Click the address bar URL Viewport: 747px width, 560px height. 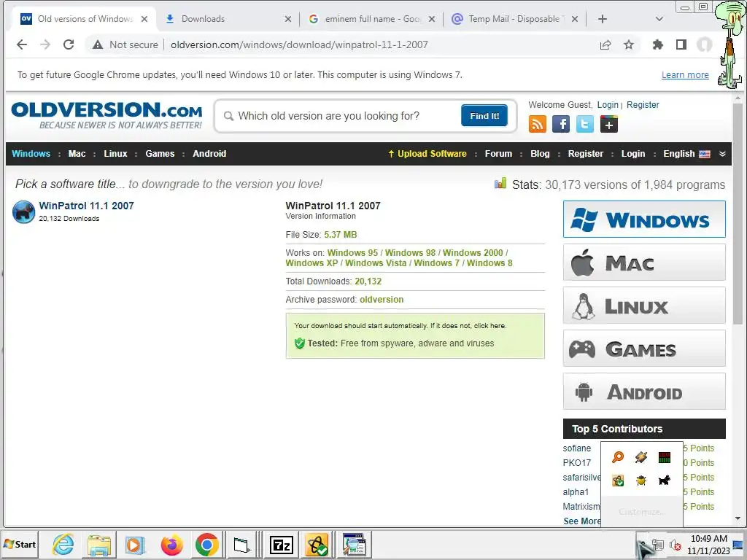299,44
